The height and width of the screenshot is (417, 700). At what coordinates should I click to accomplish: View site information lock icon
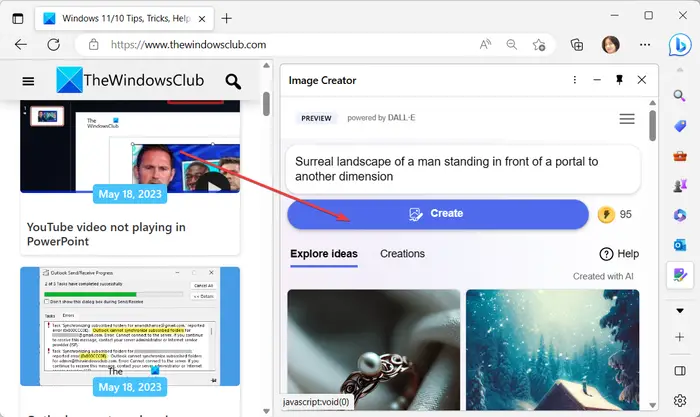coord(93,45)
